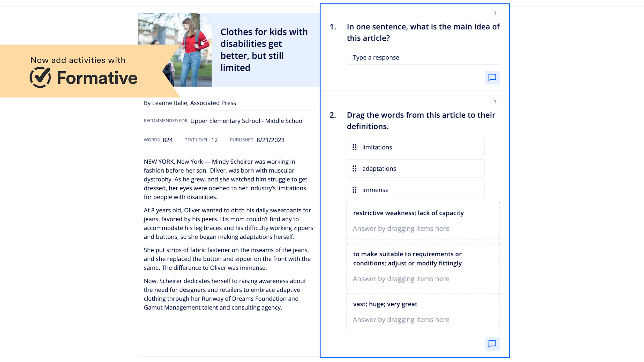Click the comment icon below question 1

coord(492,77)
